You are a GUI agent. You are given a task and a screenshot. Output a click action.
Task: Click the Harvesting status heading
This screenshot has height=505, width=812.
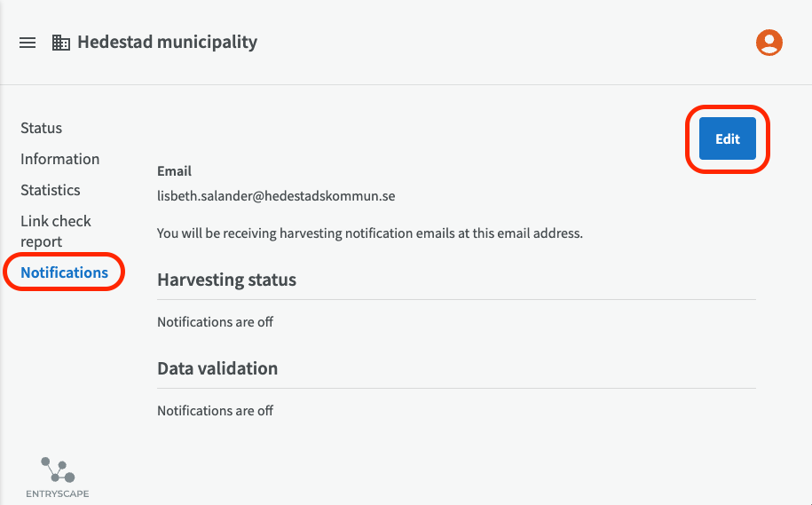(x=227, y=280)
